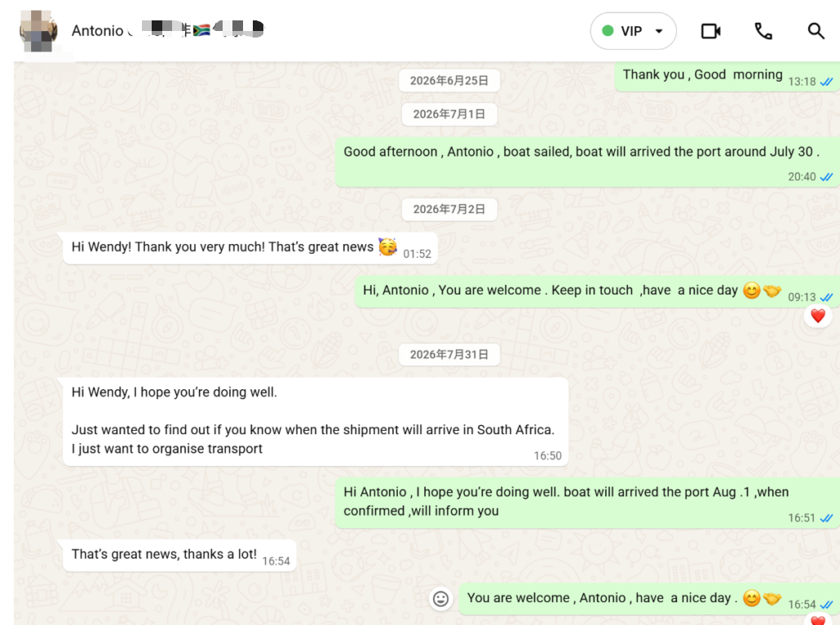Open search in this conversation
Screen dimensions: 840x625
pos(816,31)
